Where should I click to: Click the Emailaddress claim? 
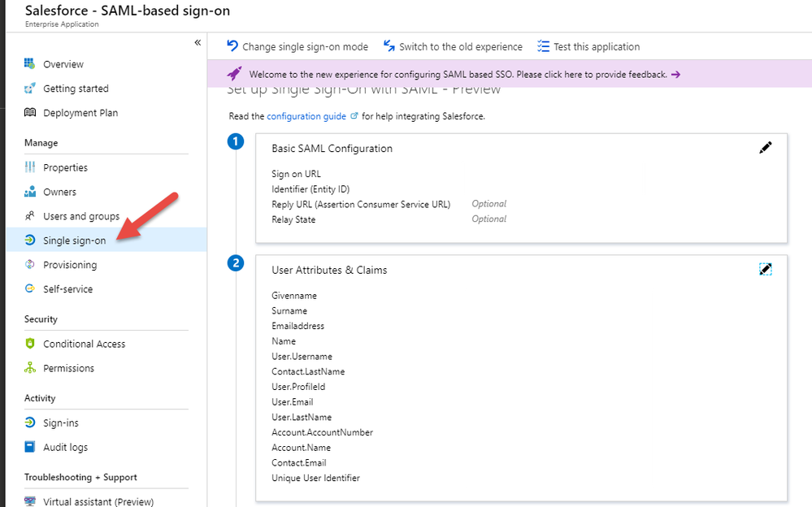pyautogui.click(x=297, y=326)
